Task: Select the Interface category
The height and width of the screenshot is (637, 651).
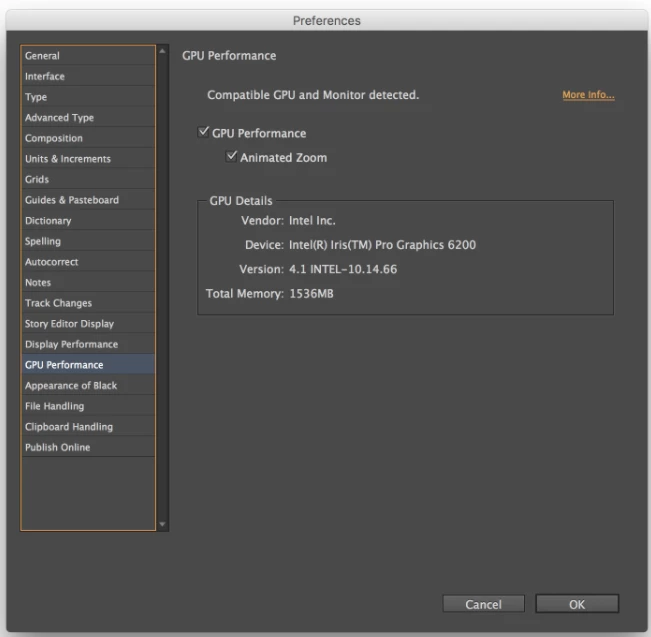Action: (88, 76)
